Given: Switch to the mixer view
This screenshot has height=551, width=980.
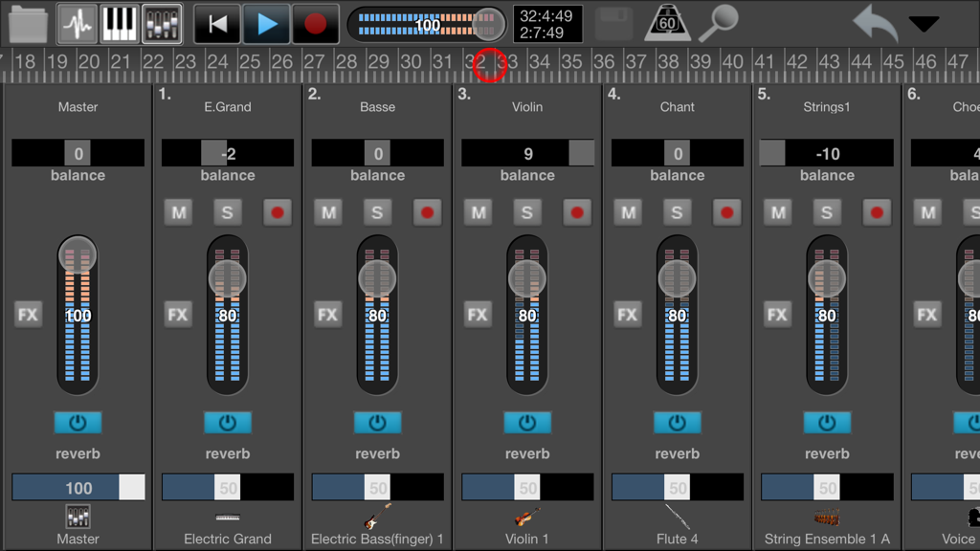Looking at the screenshot, I should pyautogui.click(x=161, y=23).
